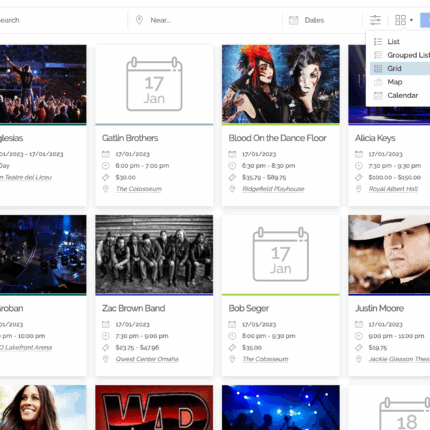Click the Calendar icon in view menu

click(x=378, y=95)
